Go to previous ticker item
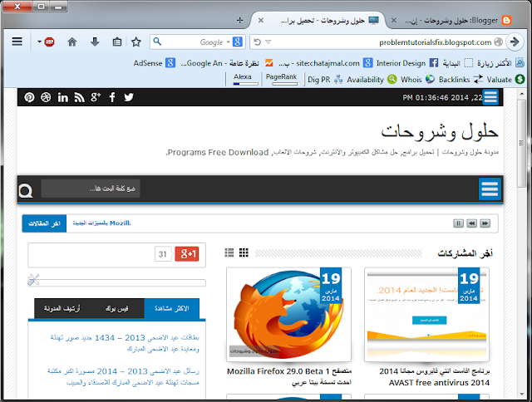Viewport: 532px width, 402px height. (471, 223)
